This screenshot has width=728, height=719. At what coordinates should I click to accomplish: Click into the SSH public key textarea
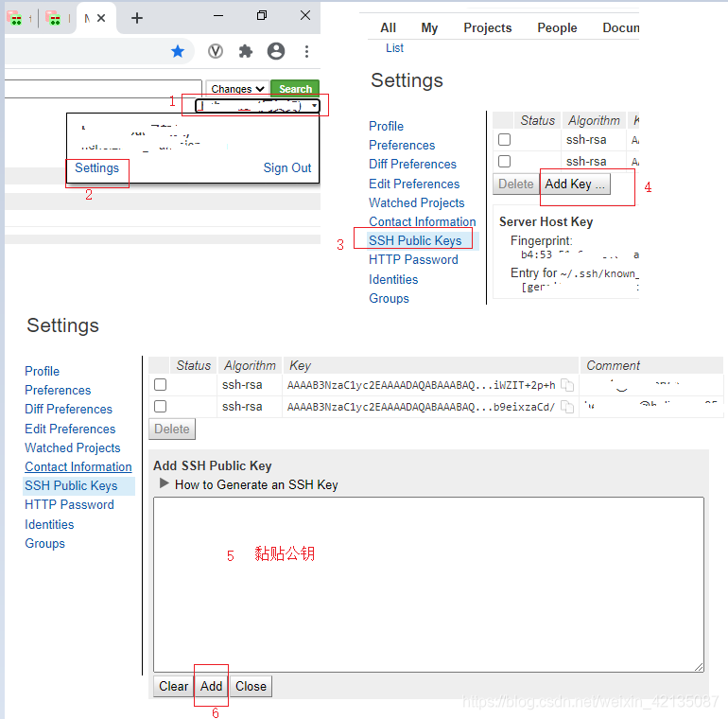[428, 585]
